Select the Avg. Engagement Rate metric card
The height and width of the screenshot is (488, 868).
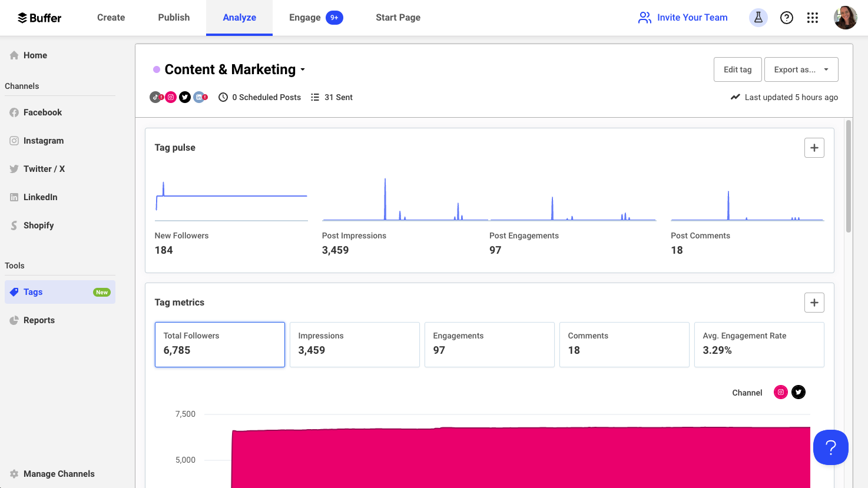point(758,344)
